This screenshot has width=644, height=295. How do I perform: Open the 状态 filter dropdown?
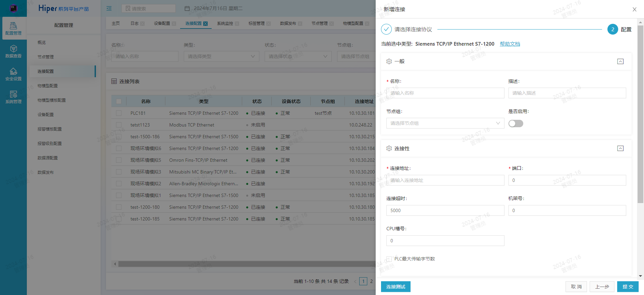[298, 56]
